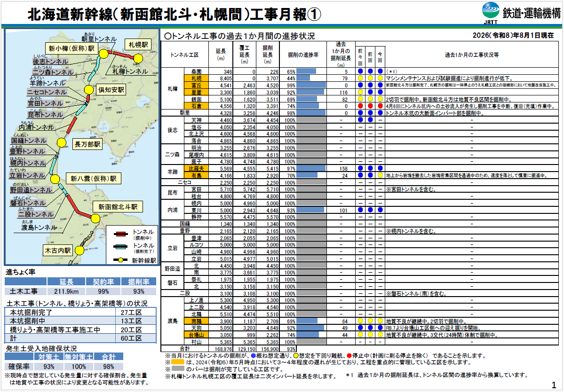Click the yellow circle marker beside 札幌駅 label
Viewport: 564px width, 392px height.
point(138,58)
